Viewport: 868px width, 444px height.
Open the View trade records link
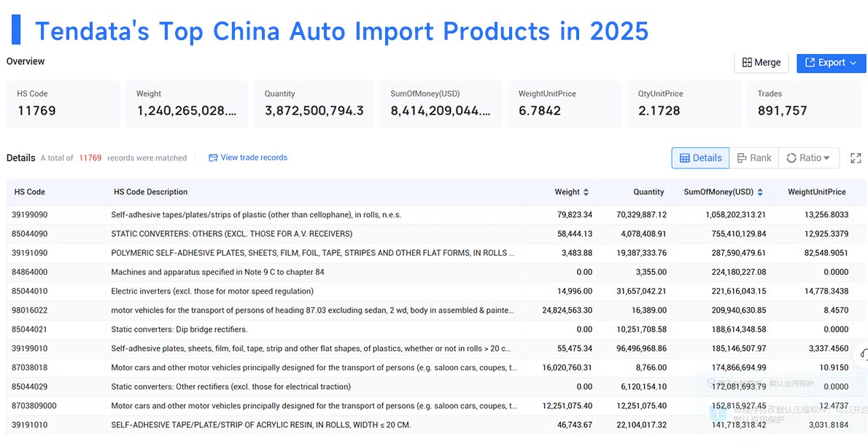[x=248, y=157]
